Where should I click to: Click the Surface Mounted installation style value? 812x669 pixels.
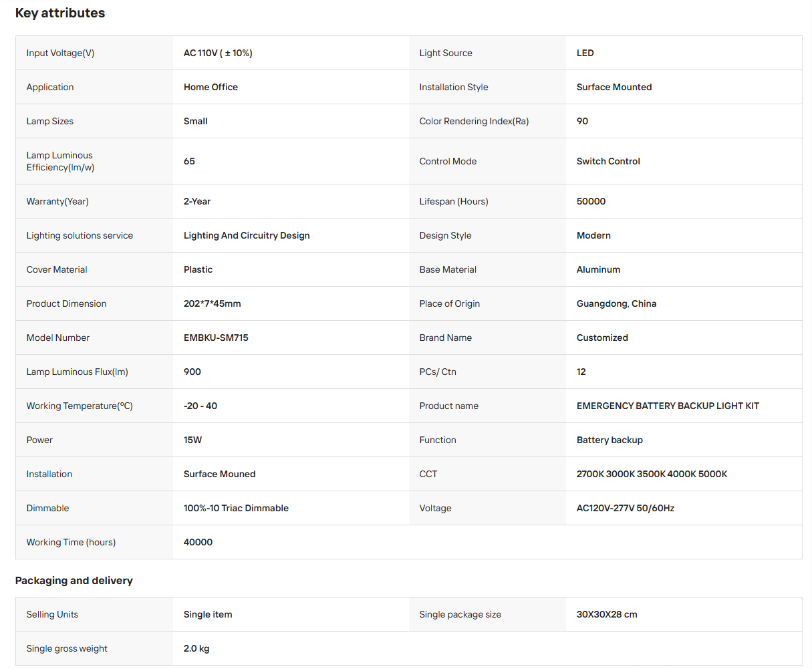pos(614,87)
